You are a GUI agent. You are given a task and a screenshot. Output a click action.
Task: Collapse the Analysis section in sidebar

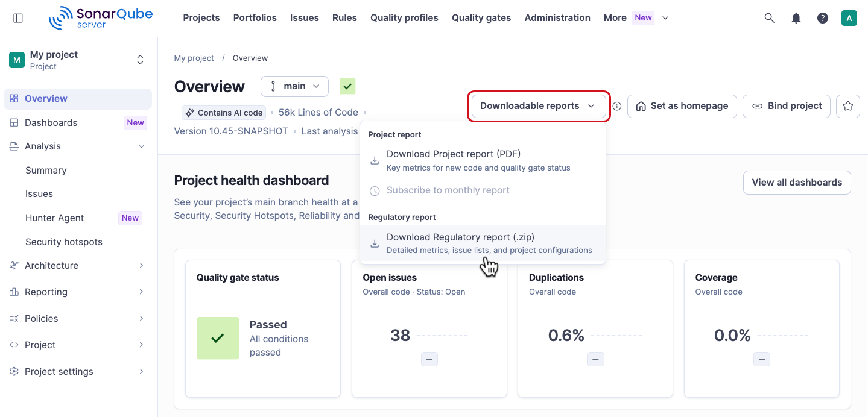click(x=142, y=146)
